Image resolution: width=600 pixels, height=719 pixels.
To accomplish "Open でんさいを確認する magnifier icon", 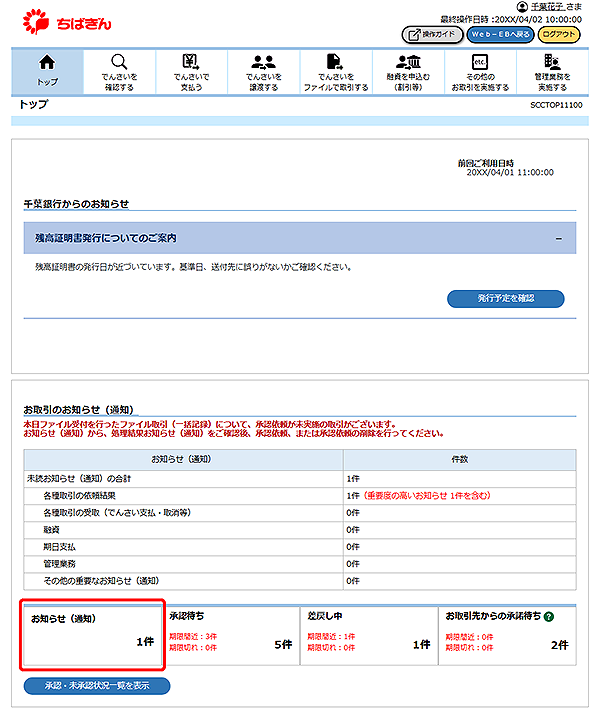I will coord(119,62).
